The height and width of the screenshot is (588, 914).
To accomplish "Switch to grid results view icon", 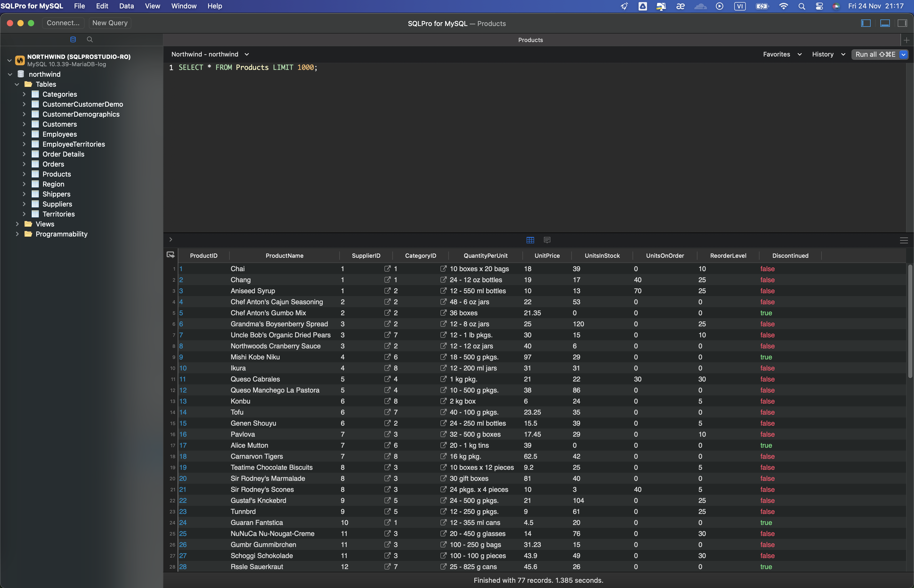I will tap(530, 240).
